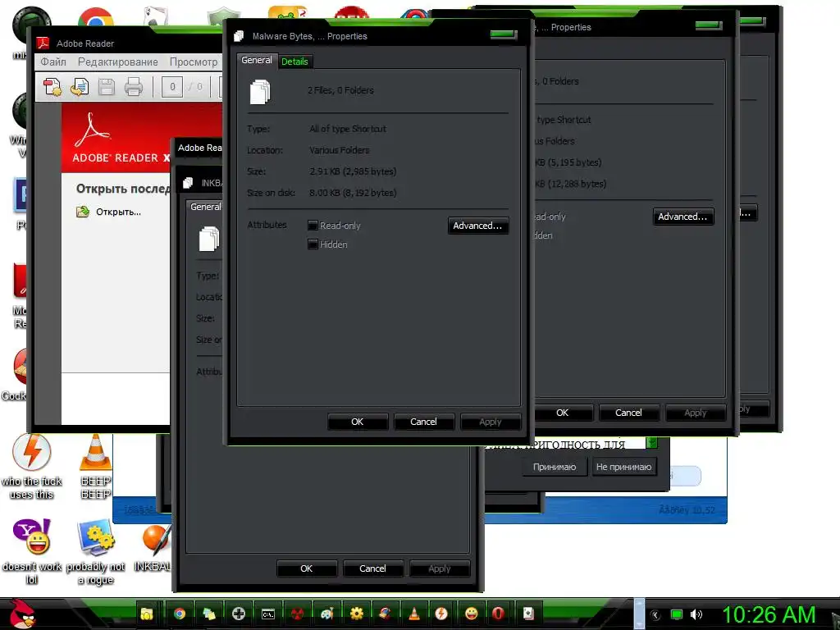Open the Файл menu in Adobe Reader
Screen dimensions: 840x630
(x=53, y=62)
